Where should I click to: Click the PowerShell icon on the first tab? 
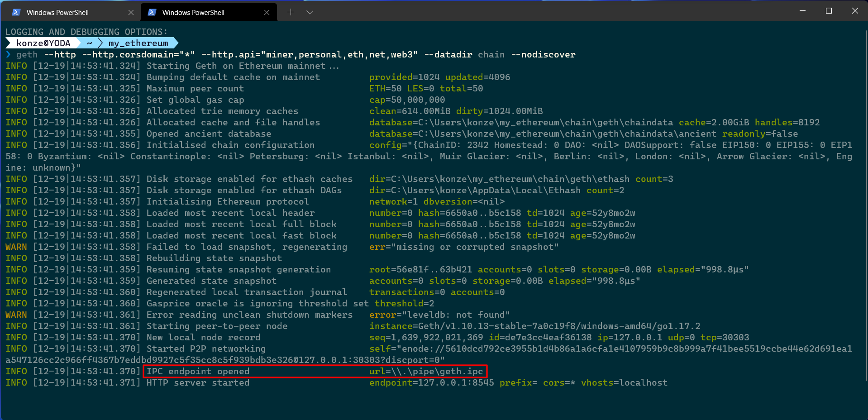coord(16,12)
